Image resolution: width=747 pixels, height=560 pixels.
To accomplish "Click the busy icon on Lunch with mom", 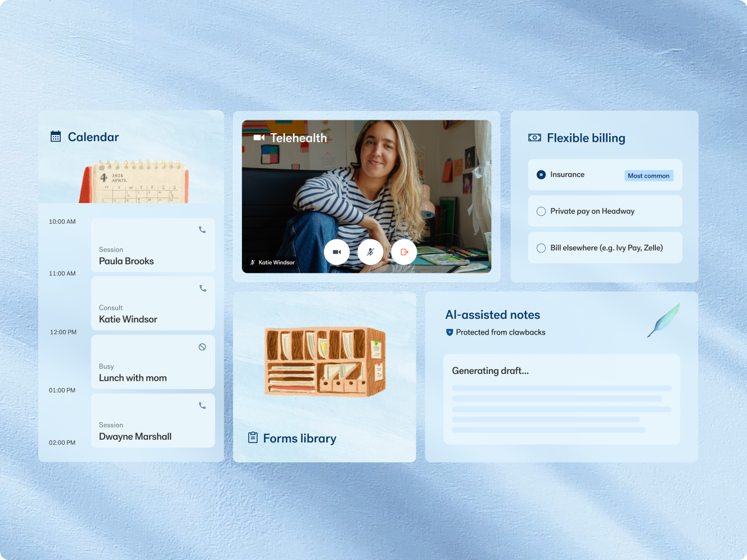I will click(x=202, y=347).
